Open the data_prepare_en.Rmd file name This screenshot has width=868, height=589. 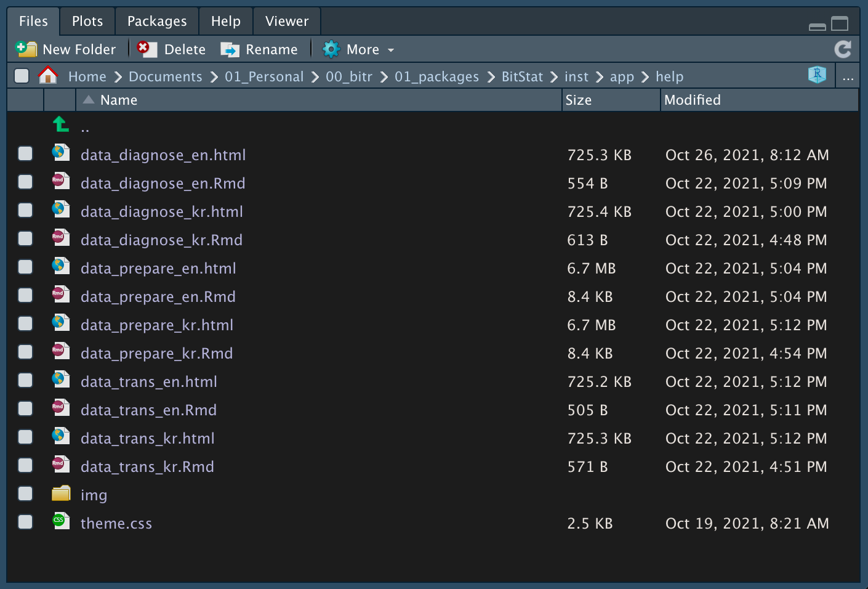[158, 297]
